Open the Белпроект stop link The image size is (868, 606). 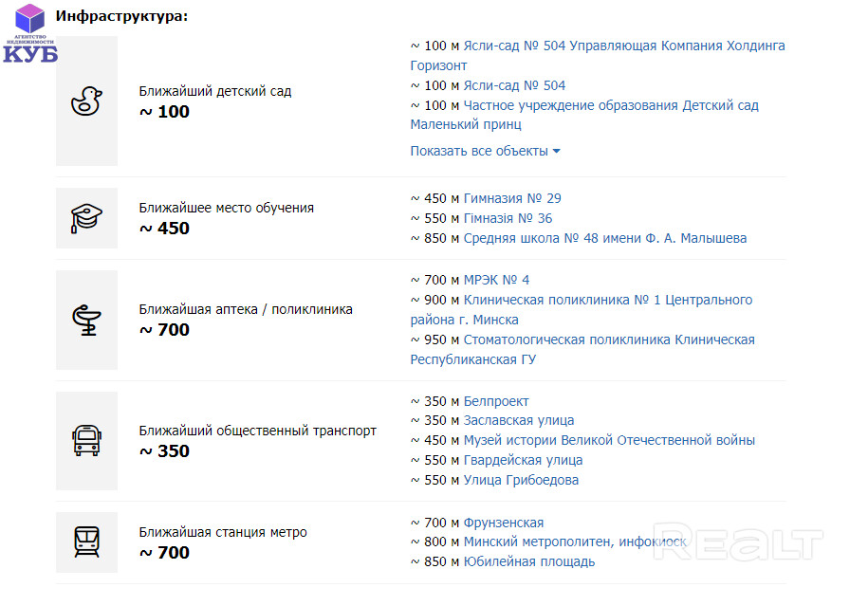pos(496,401)
